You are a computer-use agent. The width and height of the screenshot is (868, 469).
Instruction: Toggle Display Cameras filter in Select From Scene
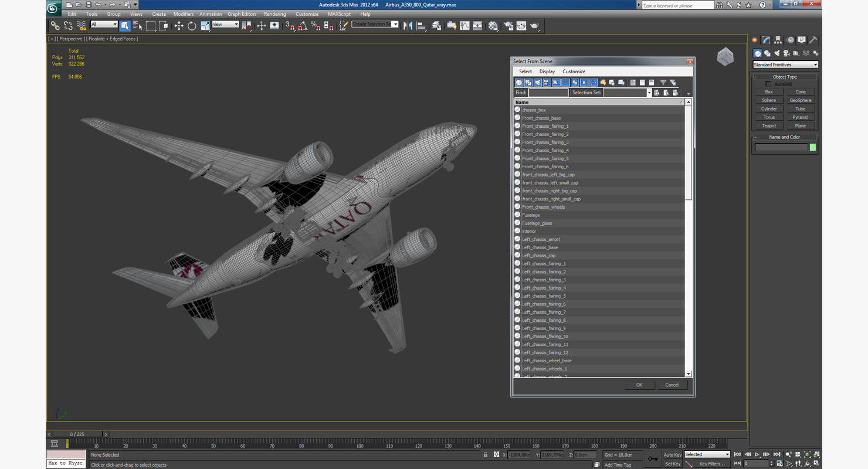coord(547,83)
